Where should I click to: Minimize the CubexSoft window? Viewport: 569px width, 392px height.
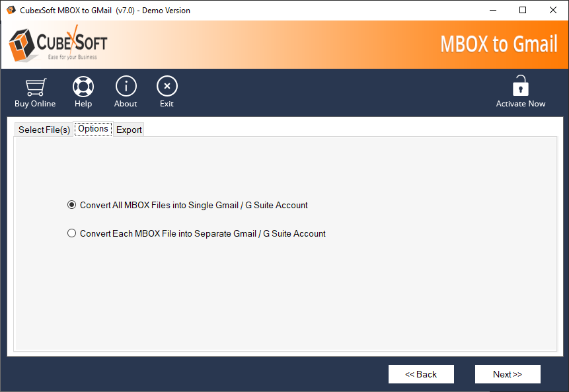(492, 10)
